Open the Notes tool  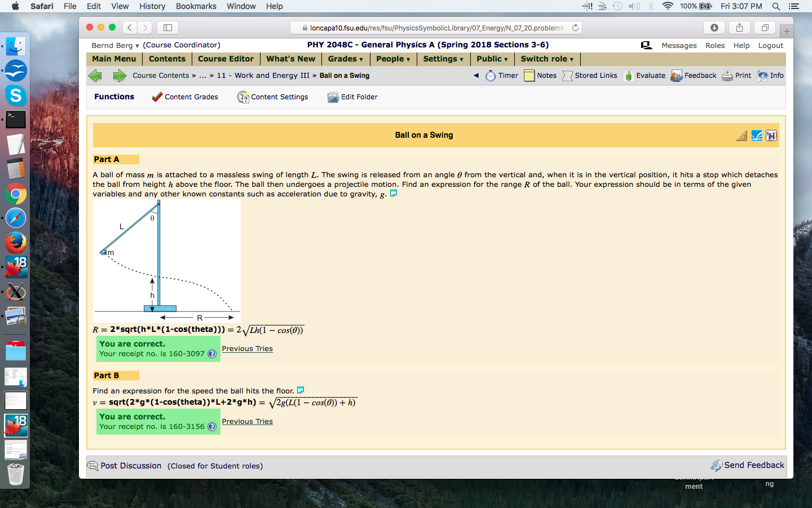(540, 76)
